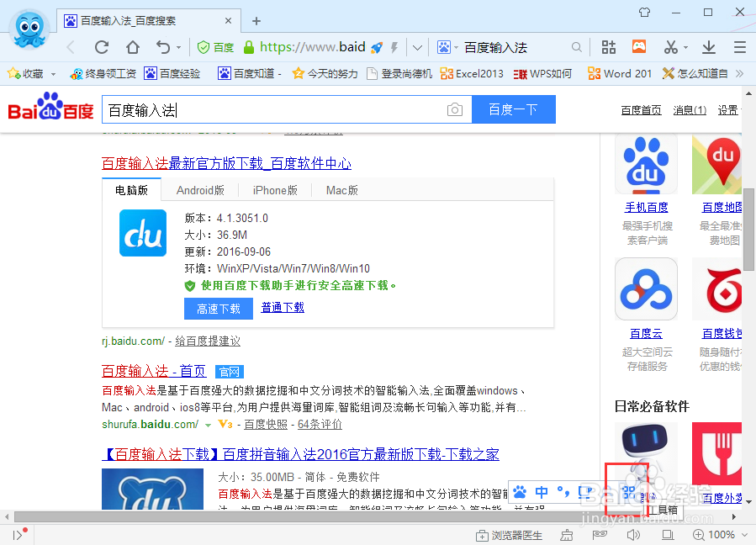Click 手机百度 app icon
756x545 pixels.
(646, 165)
